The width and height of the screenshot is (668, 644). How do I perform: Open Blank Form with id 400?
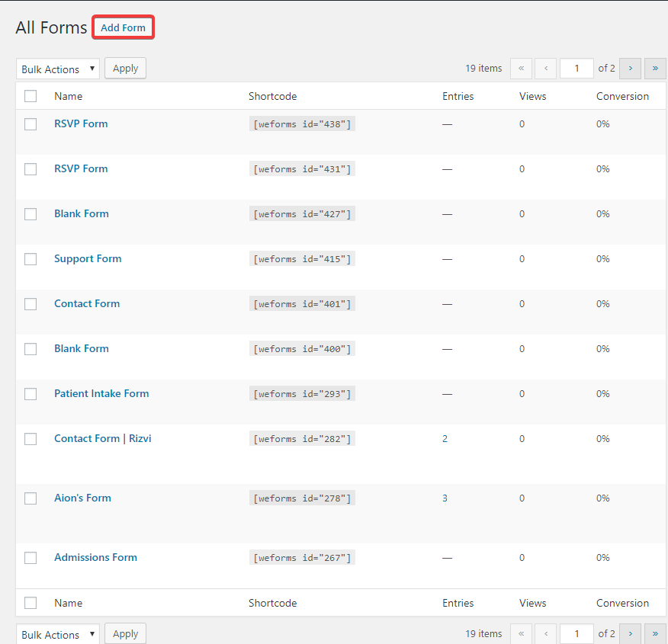82,348
